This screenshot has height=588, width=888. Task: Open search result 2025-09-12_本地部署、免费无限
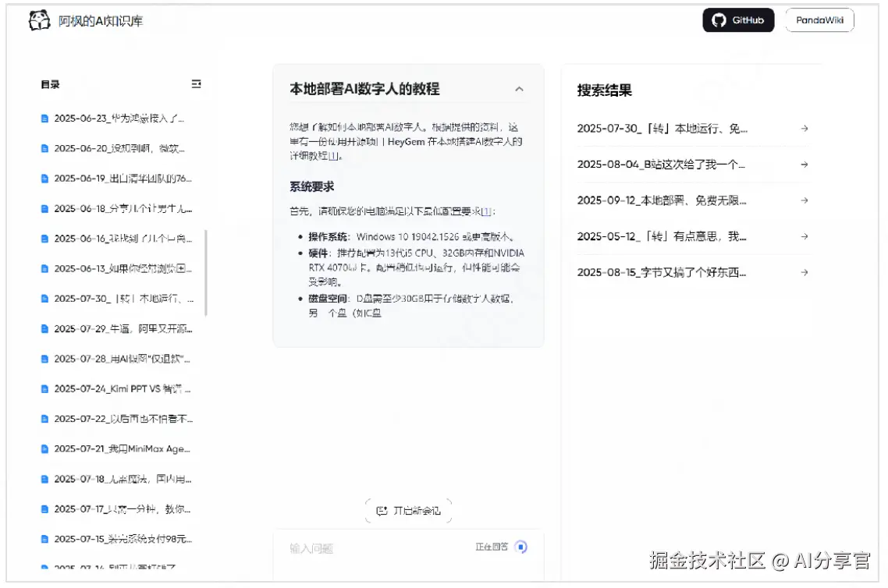(692, 200)
